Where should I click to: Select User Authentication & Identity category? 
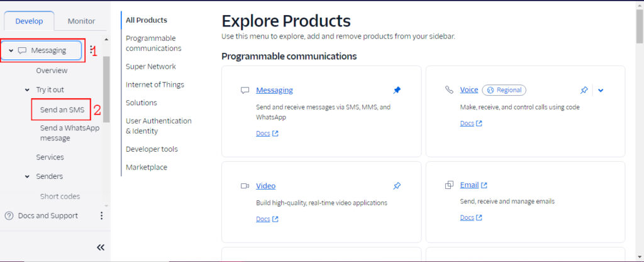pos(158,126)
